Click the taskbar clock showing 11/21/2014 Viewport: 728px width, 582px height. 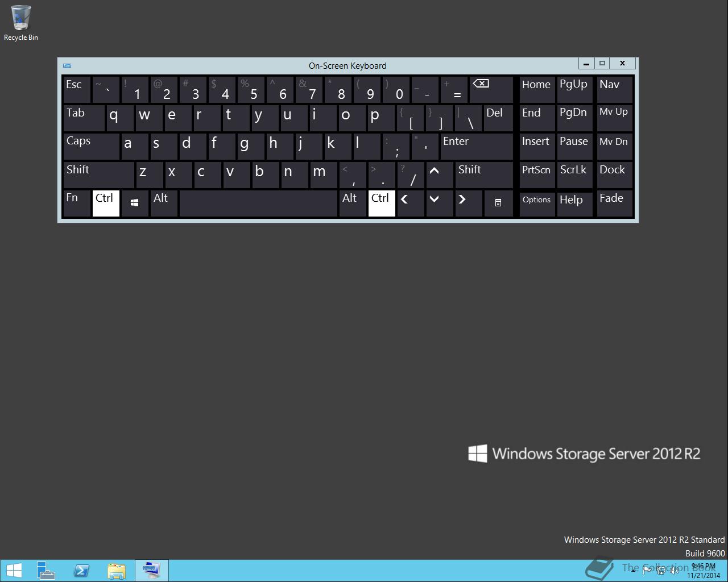pyautogui.click(x=704, y=571)
